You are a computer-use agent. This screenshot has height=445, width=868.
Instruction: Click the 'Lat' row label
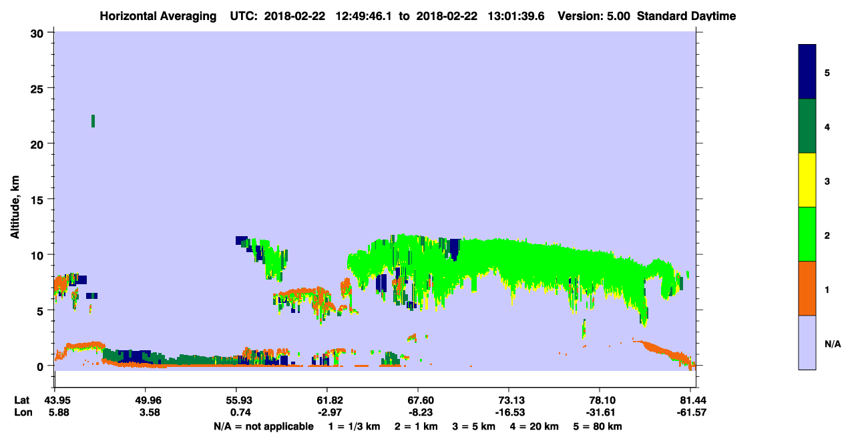coord(21,400)
